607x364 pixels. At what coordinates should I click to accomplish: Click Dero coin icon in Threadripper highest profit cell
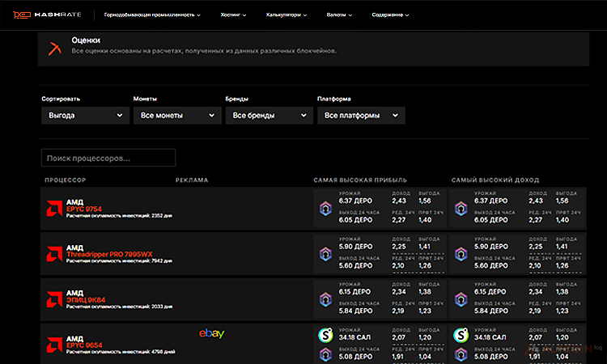[x=325, y=254]
